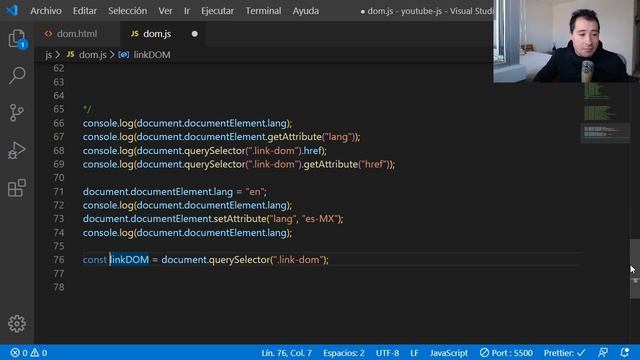This screenshot has width=640, height=360.
Task: Click the Prettier status item
Action: (564, 353)
